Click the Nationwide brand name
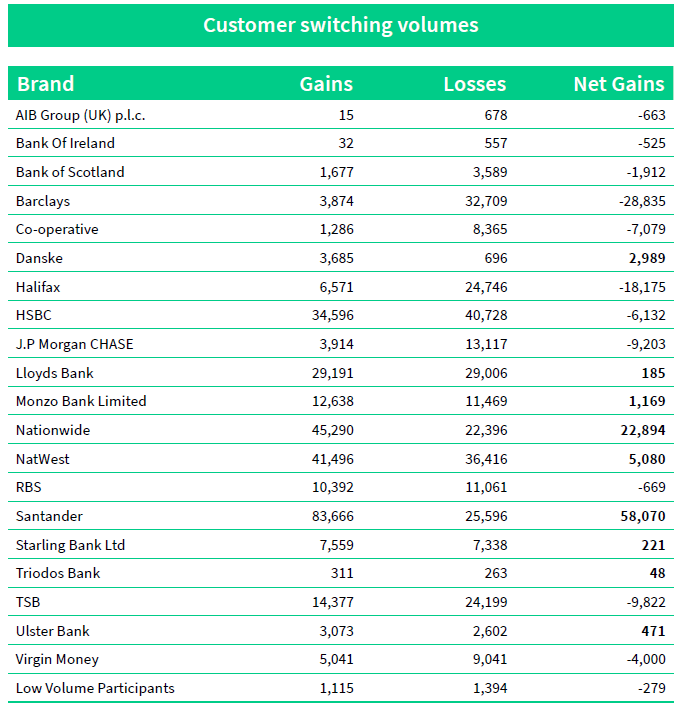The height and width of the screenshot is (708, 695). [x=53, y=430]
